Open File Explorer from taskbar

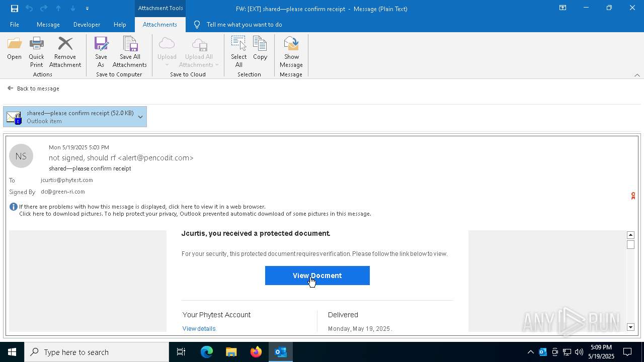coord(231,352)
